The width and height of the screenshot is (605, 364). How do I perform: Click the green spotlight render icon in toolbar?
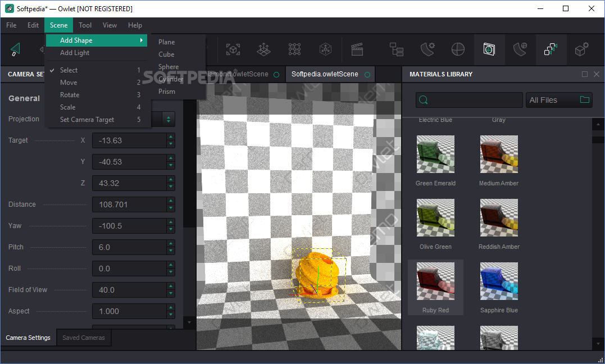pos(15,49)
